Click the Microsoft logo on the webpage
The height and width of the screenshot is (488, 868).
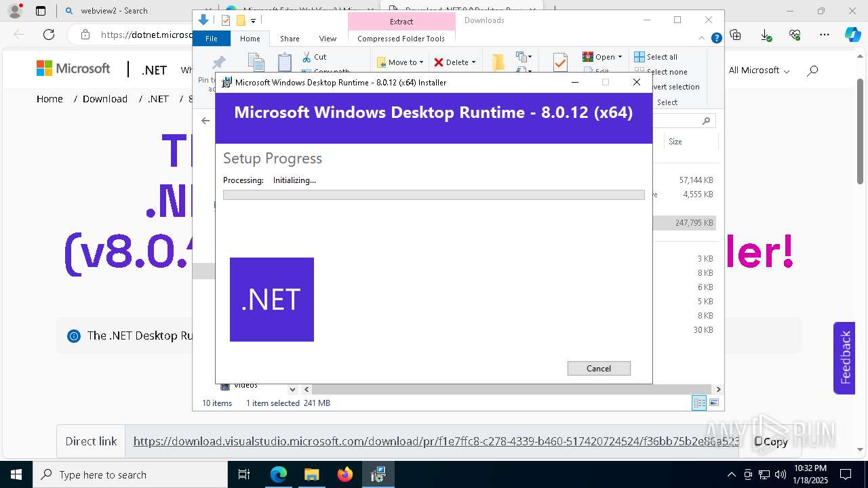pos(73,68)
